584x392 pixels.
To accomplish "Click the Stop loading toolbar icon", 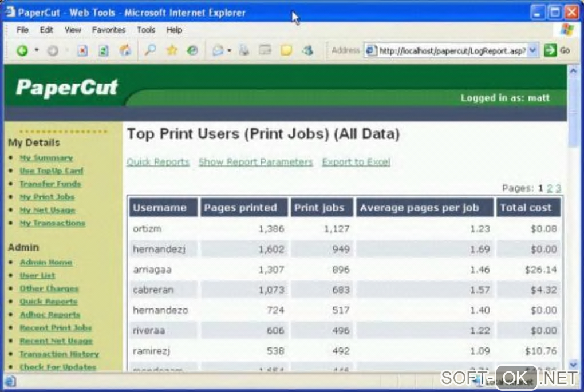I will 82,50.
